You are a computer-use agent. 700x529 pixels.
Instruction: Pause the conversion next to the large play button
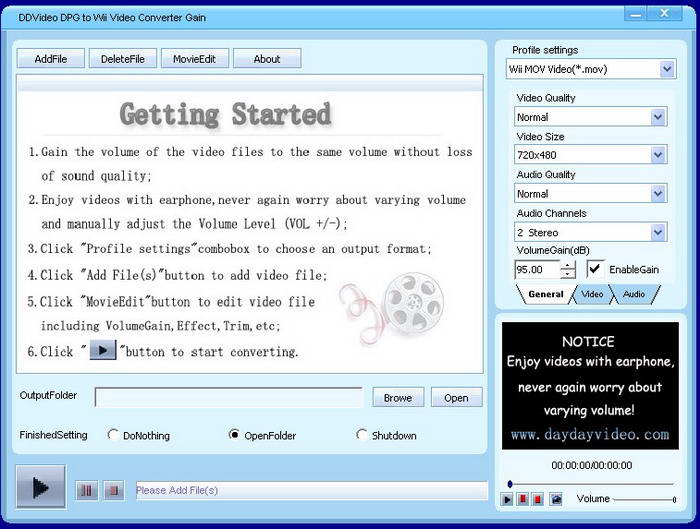[87, 491]
